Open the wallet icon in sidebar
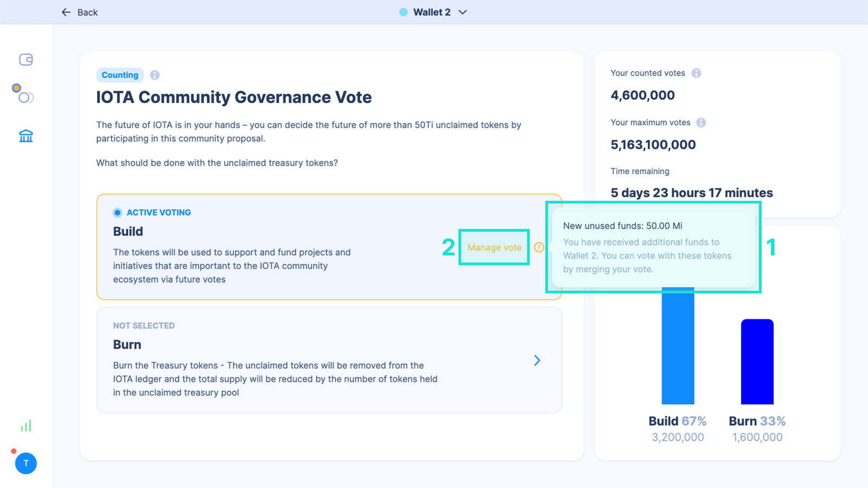 click(26, 60)
